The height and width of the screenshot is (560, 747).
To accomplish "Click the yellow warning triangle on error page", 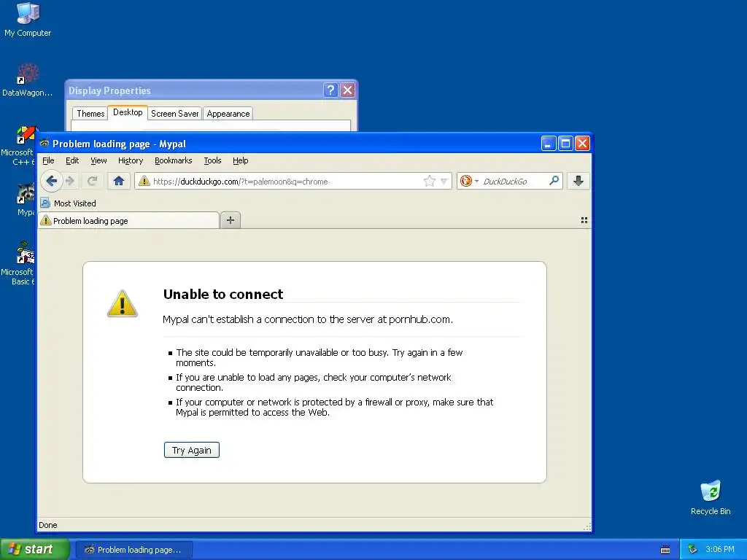I will 123,303.
